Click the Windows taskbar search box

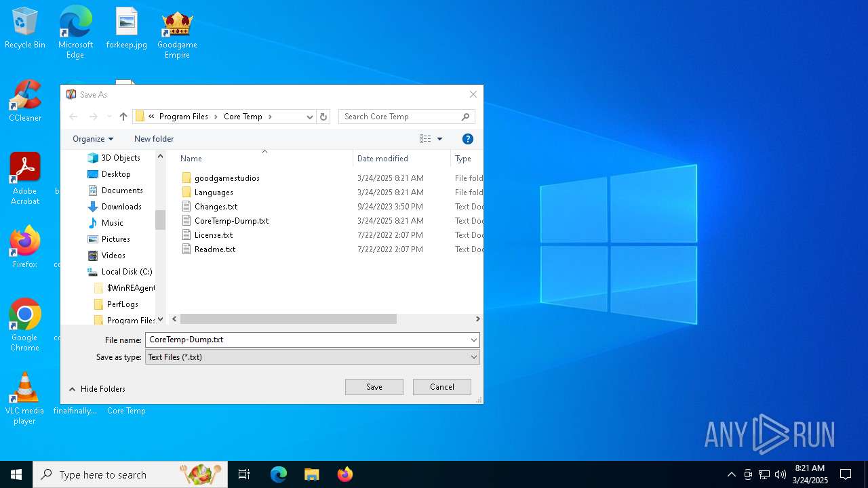coord(130,474)
